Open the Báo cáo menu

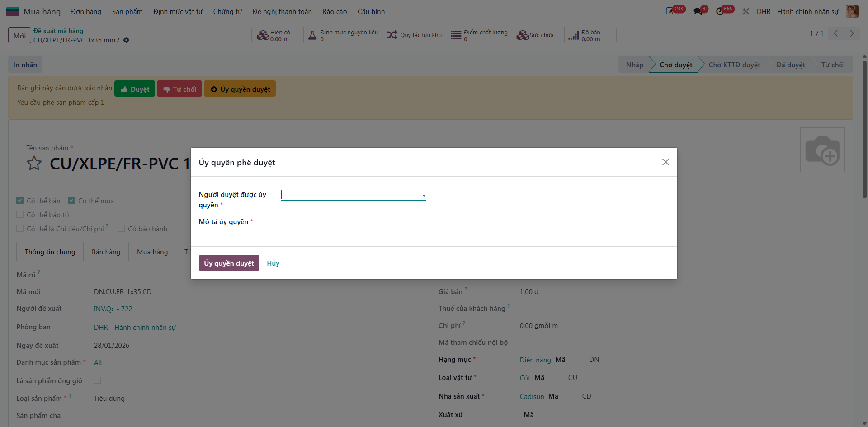335,12
